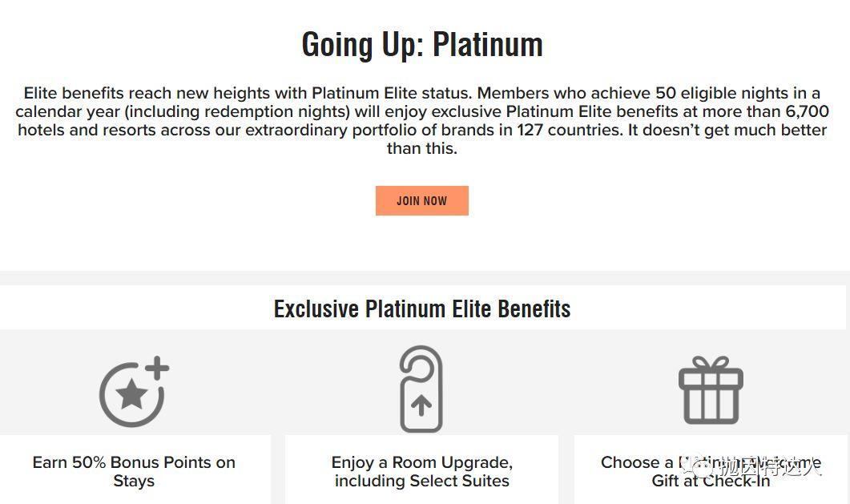Select the door hanger room upgrade icon

[x=421, y=389]
